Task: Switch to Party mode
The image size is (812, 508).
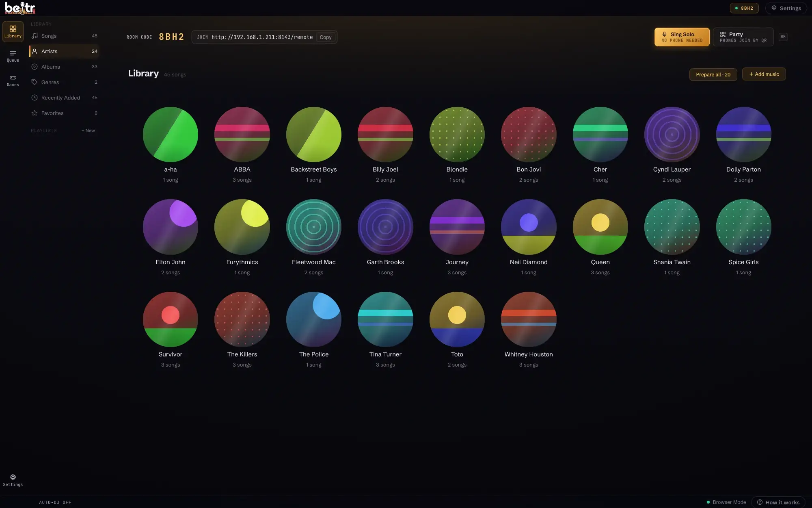Action: [743, 37]
